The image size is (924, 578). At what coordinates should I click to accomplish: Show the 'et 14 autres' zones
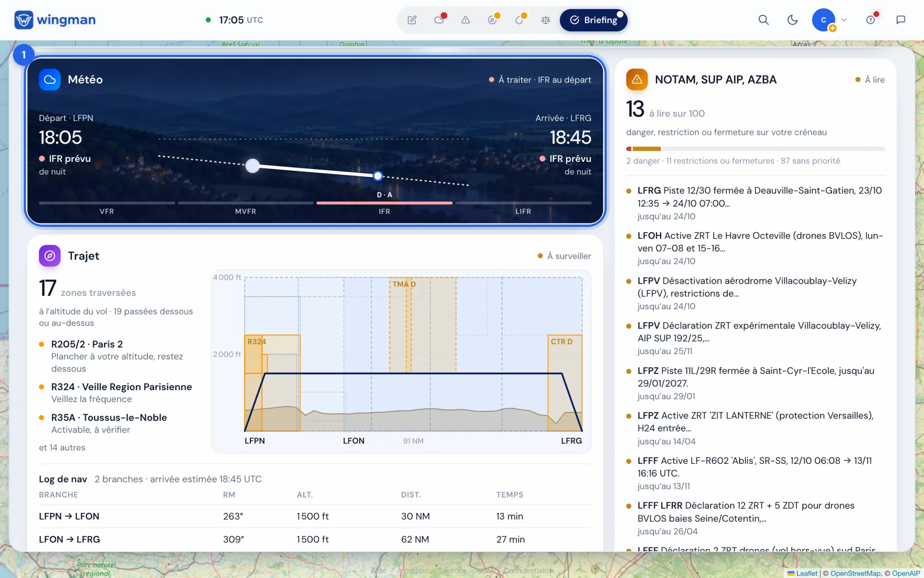62,447
